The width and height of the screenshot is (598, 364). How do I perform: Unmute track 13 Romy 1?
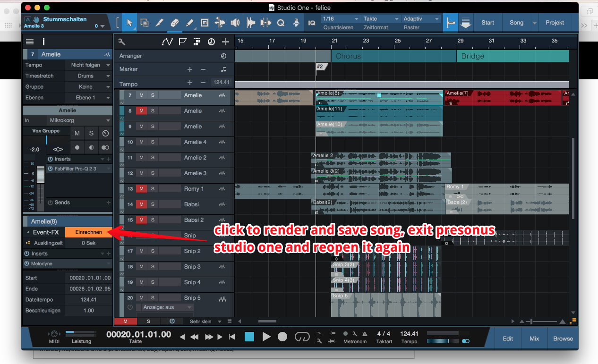tap(141, 189)
